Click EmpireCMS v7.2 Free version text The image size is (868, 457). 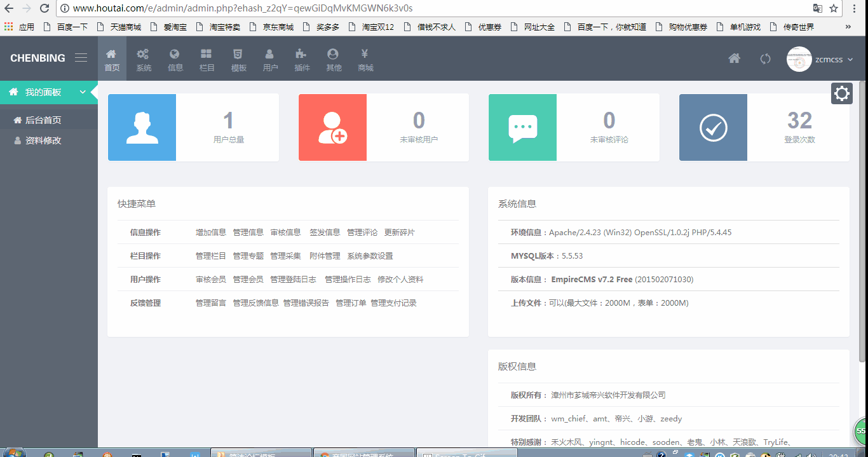pyautogui.click(x=592, y=280)
